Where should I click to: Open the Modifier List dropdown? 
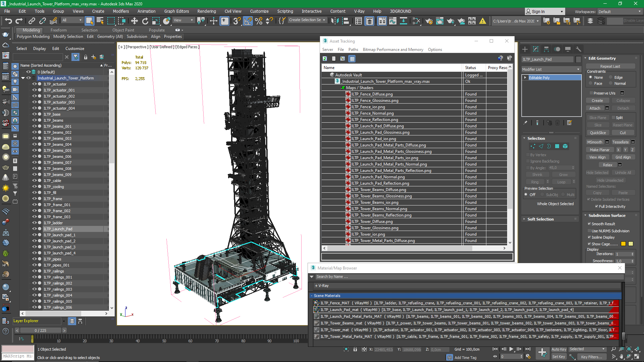551,69
